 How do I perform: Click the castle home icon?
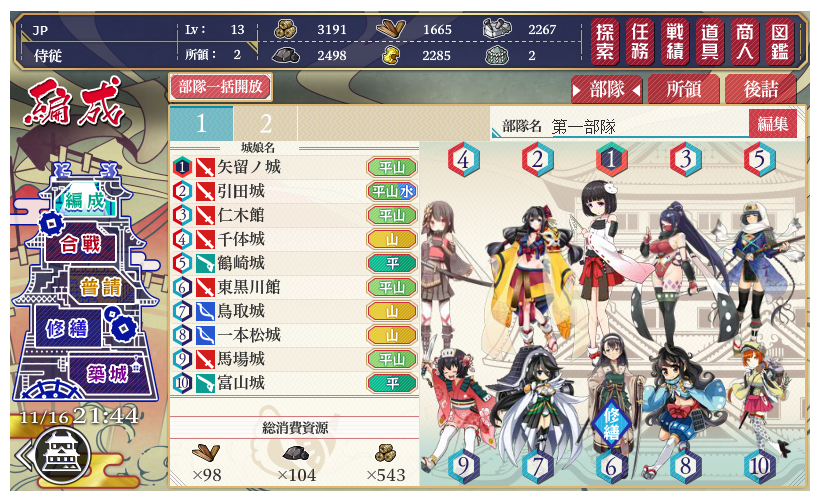coord(65,455)
